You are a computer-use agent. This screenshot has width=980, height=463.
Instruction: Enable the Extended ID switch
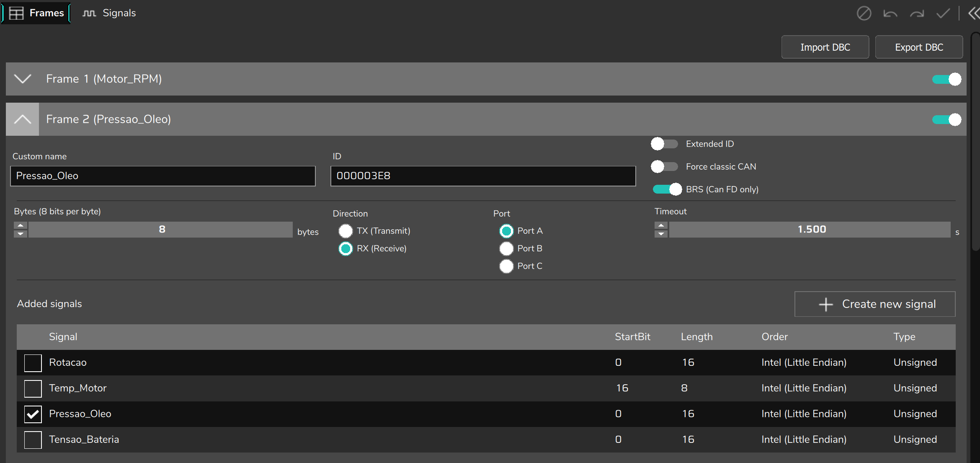click(664, 144)
